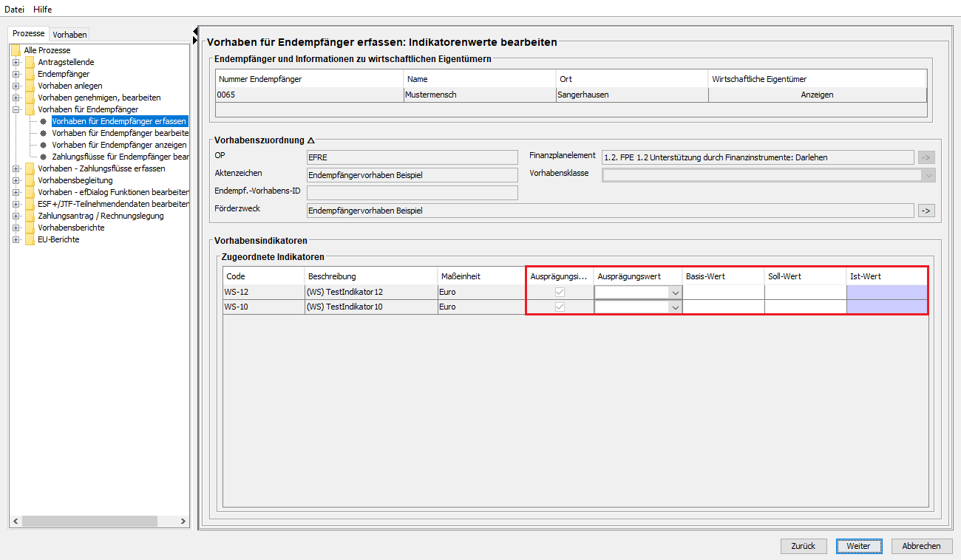Image resolution: width=961 pixels, height=560 pixels.
Task: Select Vorhaben für Endempfänger erfassen item
Action: pos(119,121)
